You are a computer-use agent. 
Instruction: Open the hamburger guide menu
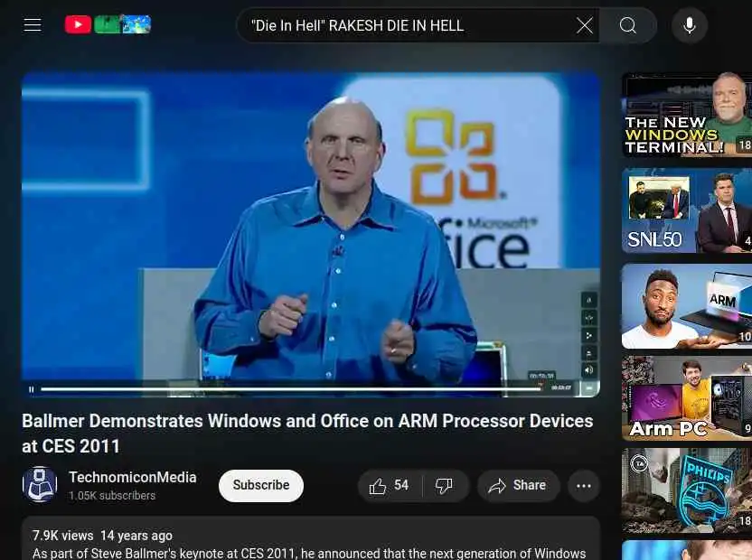tap(33, 25)
